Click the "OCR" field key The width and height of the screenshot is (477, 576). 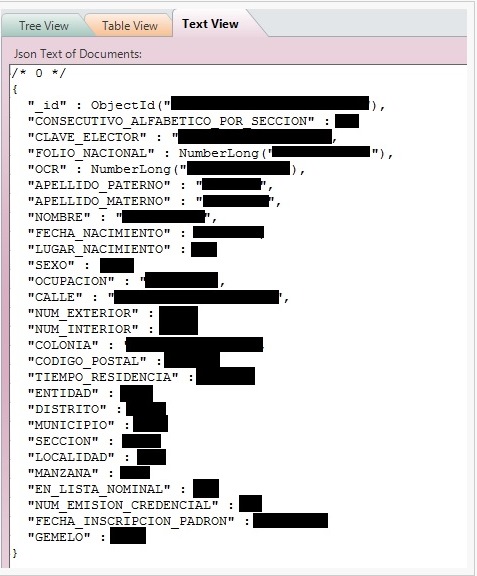click(47, 169)
